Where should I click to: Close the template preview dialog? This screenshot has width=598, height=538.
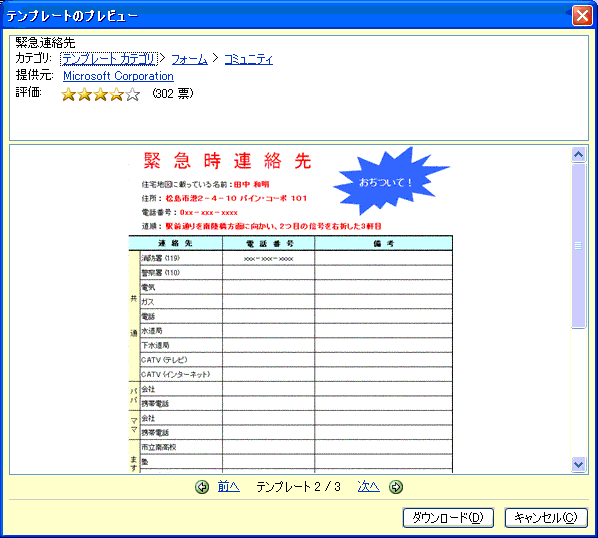[582, 16]
